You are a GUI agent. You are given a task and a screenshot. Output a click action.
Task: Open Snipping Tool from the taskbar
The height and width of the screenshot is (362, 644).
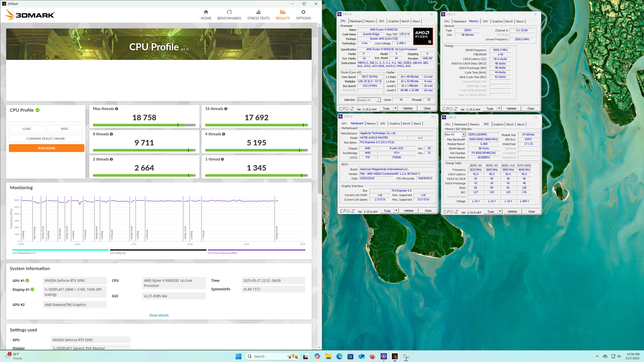click(x=406, y=356)
